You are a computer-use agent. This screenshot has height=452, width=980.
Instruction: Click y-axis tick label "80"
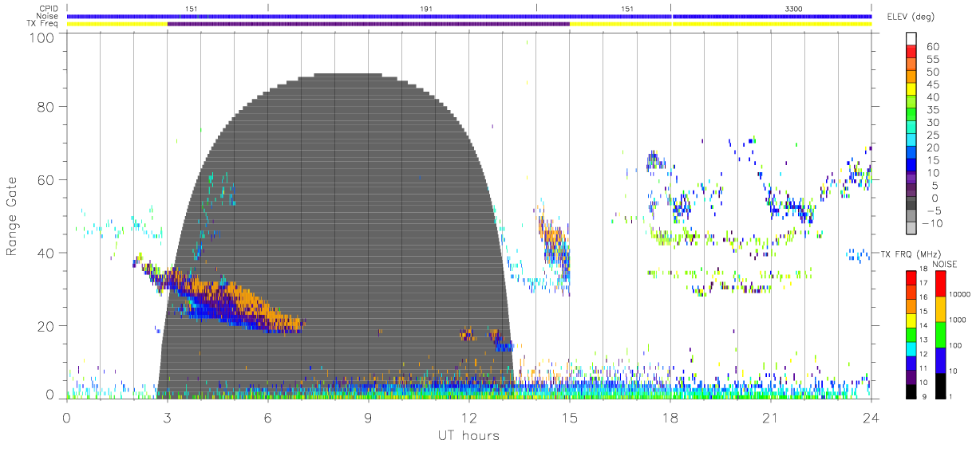46,107
